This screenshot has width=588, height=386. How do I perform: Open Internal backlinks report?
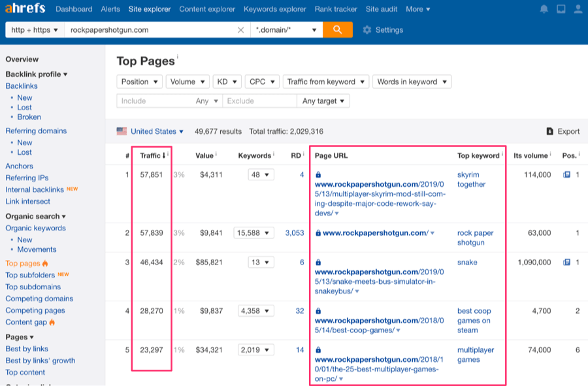coord(35,189)
